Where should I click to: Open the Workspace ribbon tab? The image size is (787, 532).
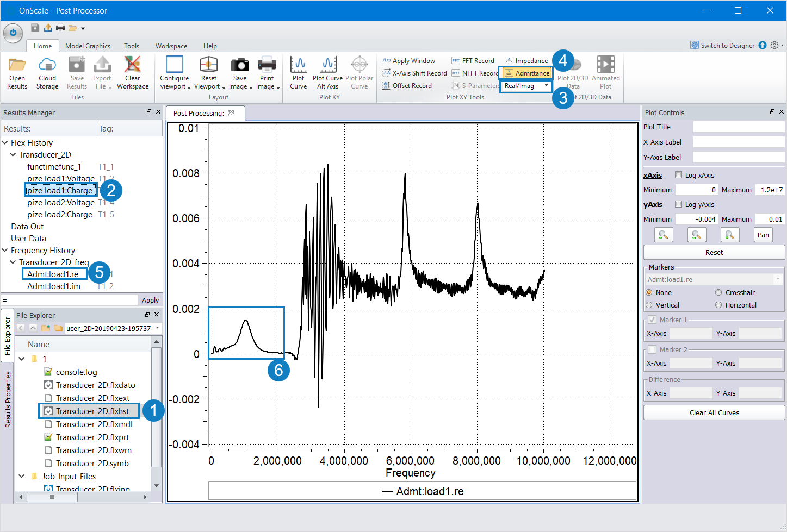(x=171, y=46)
